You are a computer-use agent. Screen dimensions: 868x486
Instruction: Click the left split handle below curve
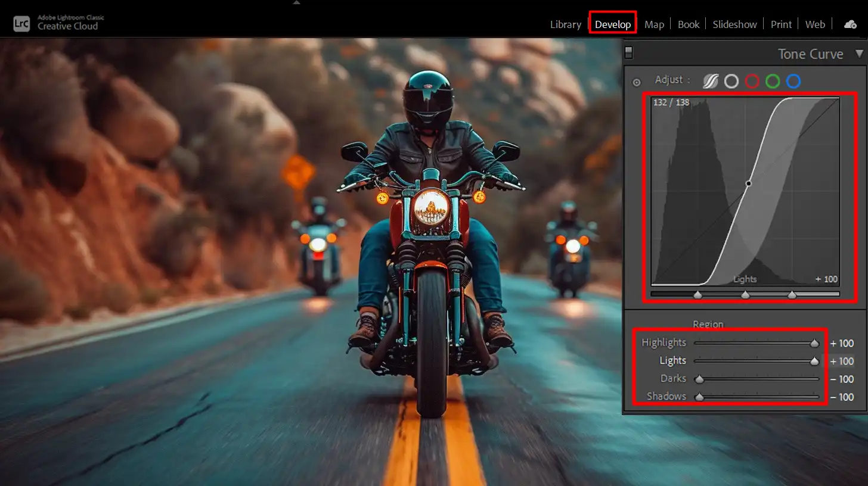click(697, 295)
